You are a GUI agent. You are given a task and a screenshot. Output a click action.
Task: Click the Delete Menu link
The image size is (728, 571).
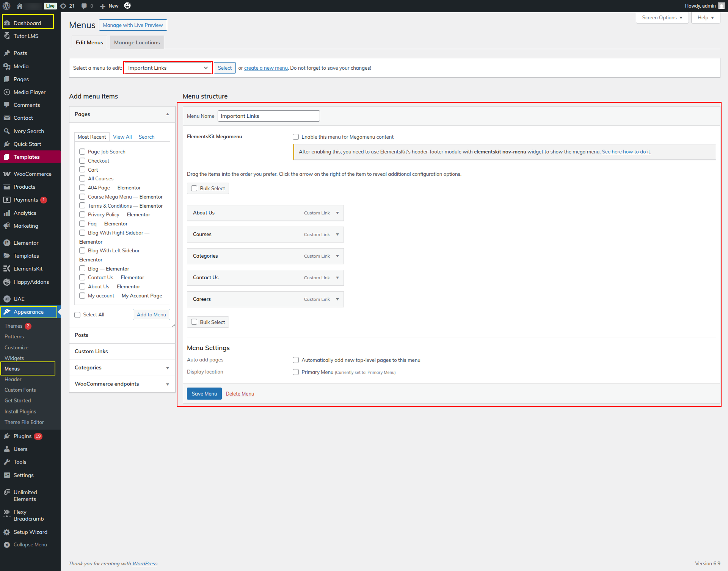click(240, 394)
